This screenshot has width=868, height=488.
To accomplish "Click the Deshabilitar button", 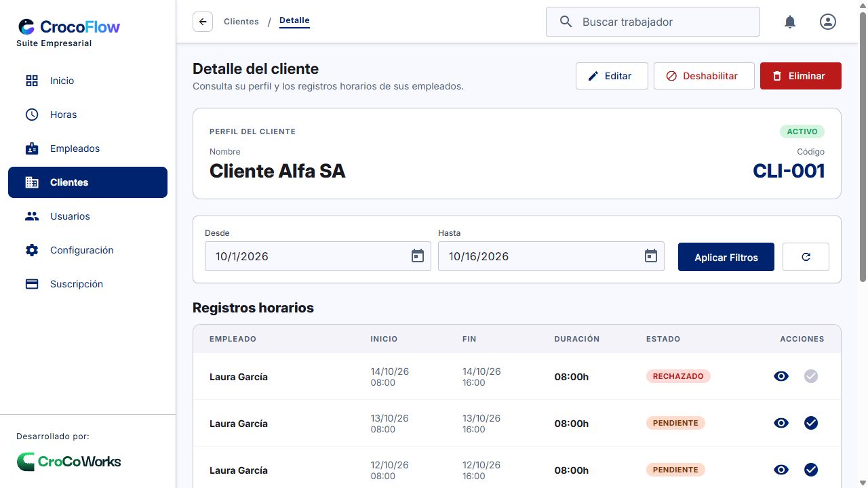I will click(x=704, y=76).
